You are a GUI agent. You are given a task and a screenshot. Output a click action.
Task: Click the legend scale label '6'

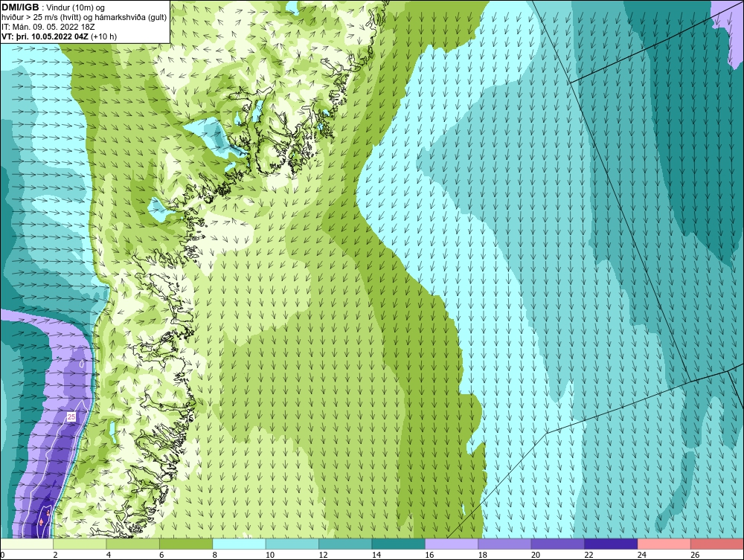[x=161, y=555]
